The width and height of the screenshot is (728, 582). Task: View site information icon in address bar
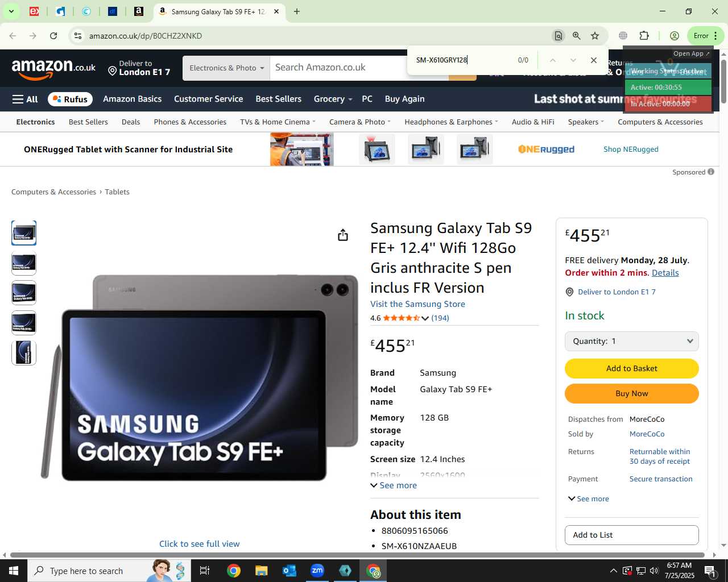[78, 36]
